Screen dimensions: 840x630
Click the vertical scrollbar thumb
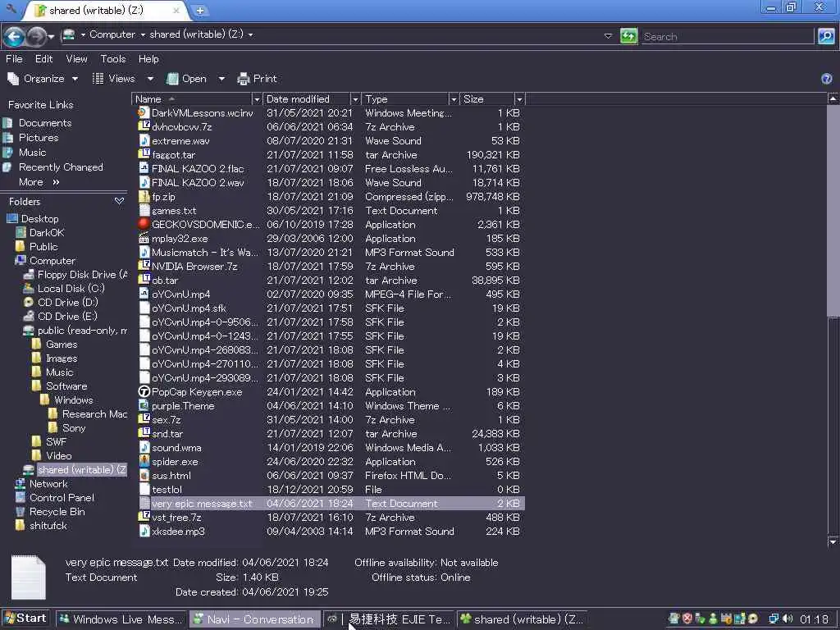coord(833,209)
